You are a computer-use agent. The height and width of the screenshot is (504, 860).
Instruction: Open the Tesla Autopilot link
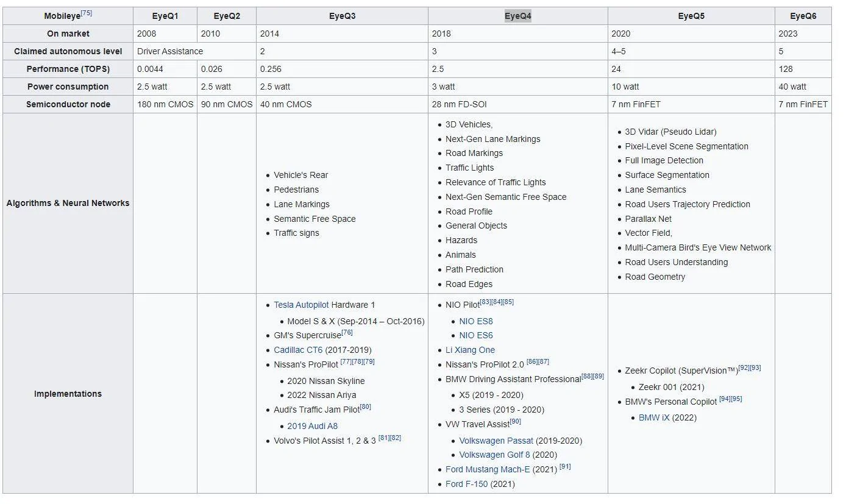click(301, 305)
